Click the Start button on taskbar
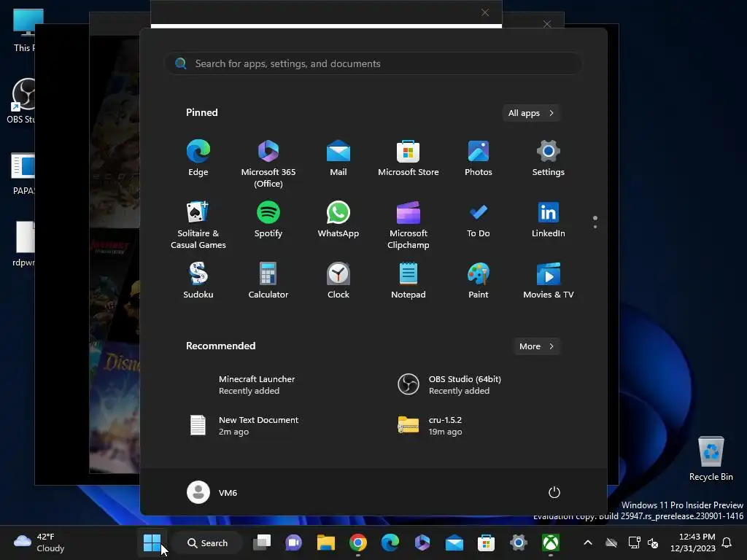 pos(152,542)
